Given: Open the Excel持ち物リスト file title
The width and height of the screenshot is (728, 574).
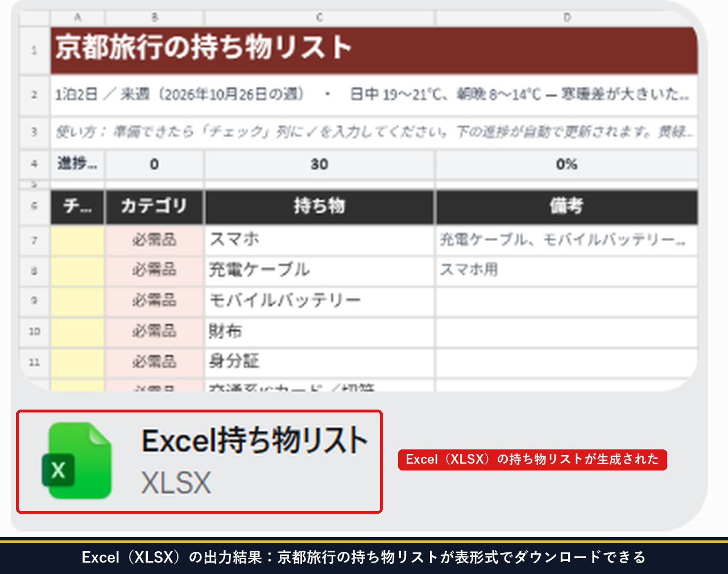Looking at the screenshot, I should [255, 440].
